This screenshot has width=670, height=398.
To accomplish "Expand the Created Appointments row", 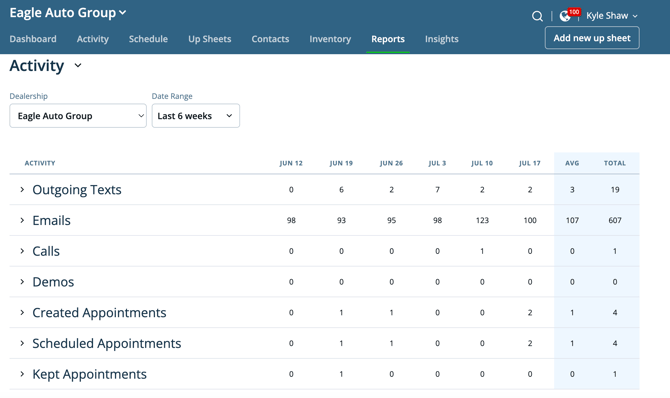I will 22,313.
